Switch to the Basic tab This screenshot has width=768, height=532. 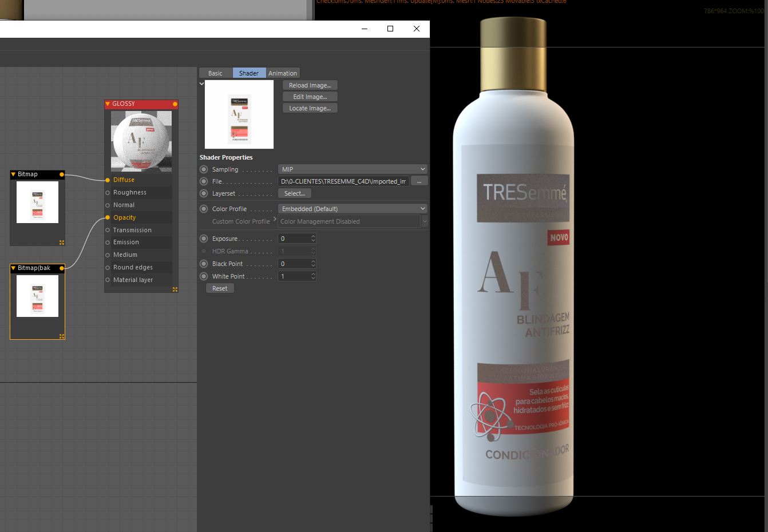[x=216, y=73]
